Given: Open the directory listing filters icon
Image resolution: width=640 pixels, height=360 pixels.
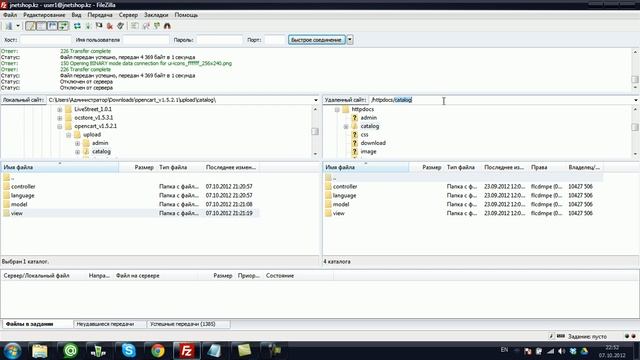Looking at the screenshot, I should coord(135,26).
